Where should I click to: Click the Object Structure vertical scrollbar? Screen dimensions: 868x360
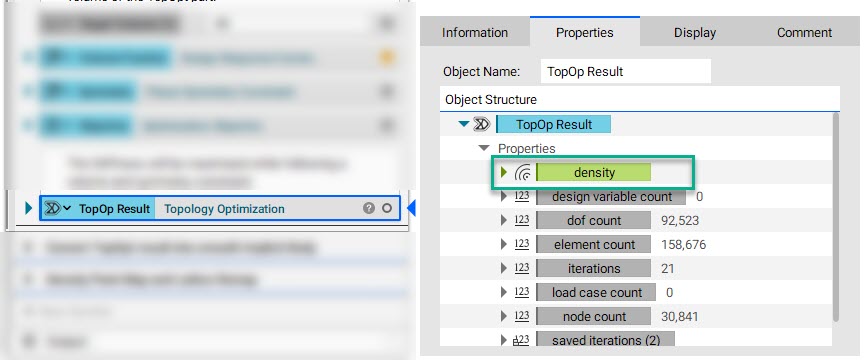pos(835,216)
